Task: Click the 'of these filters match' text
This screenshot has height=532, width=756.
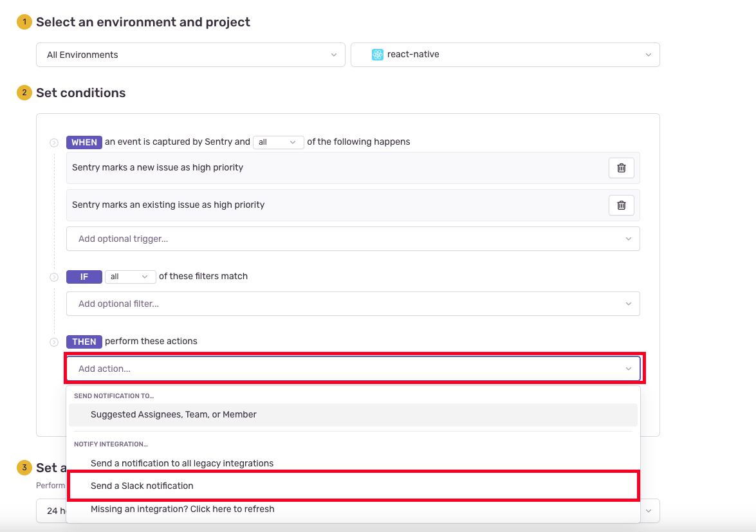Action: tap(203, 276)
